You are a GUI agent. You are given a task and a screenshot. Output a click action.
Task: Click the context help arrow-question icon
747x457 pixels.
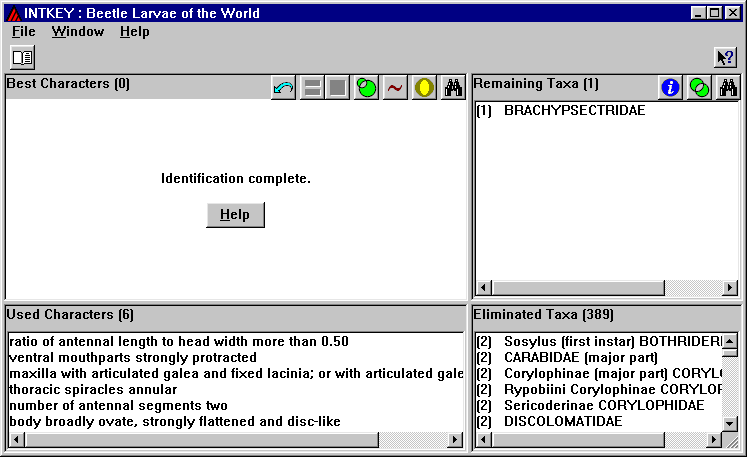point(724,57)
